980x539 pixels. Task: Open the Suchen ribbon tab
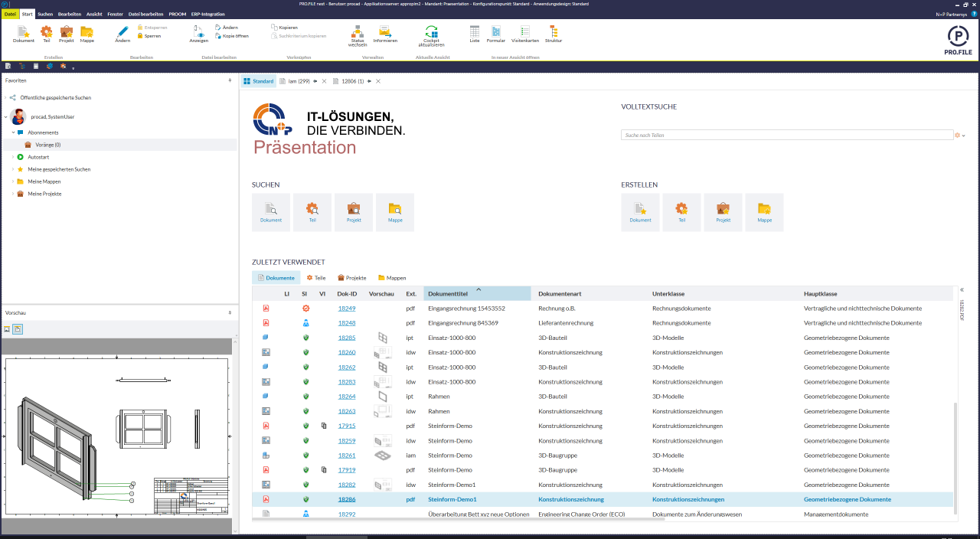pyautogui.click(x=45, y=14)
